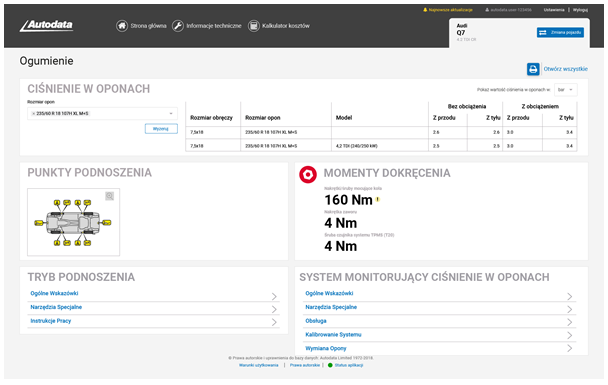Open Kalkulator kosztów calculator icon
Screen dimensions: 608x385
click(254, 26)
